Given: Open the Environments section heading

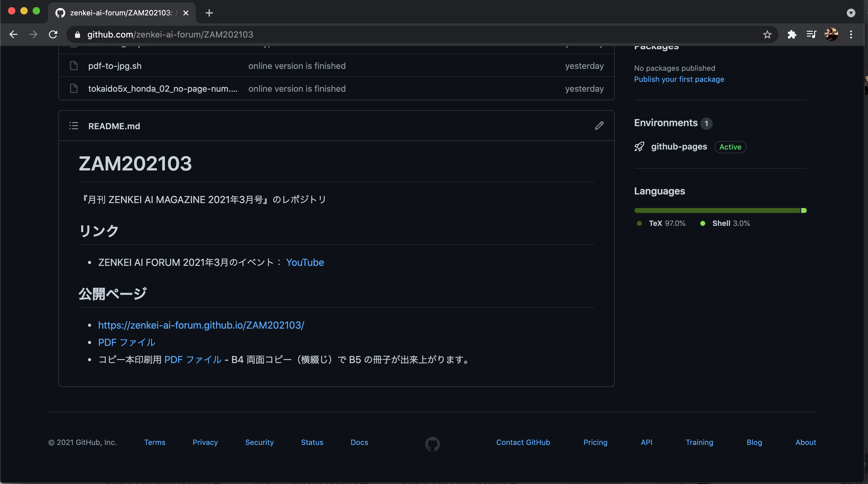Looking at the screenshot, I should point(666,123).
